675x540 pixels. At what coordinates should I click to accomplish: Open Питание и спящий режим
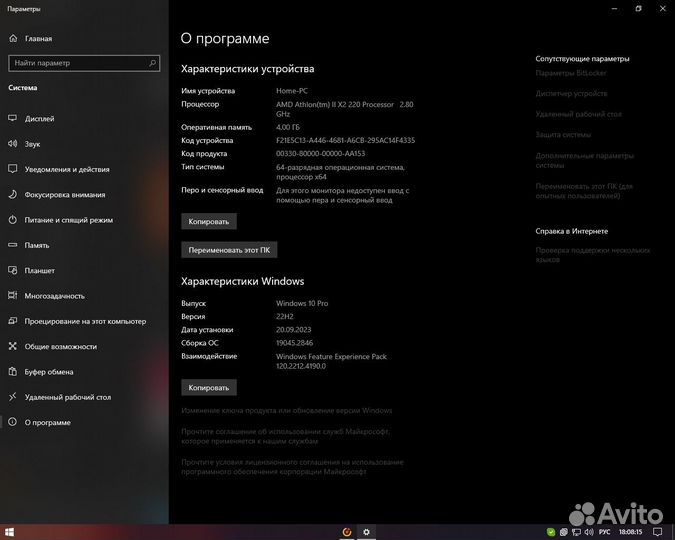(x=60, y=220)
